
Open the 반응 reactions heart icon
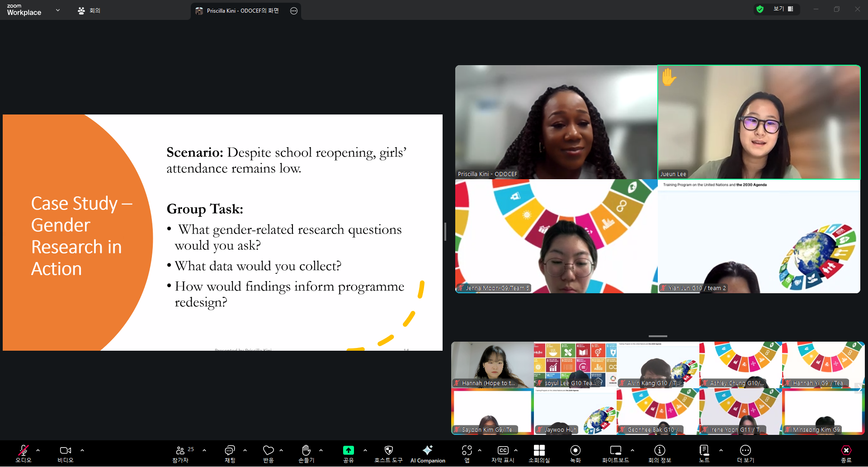[x=269, y=450]
